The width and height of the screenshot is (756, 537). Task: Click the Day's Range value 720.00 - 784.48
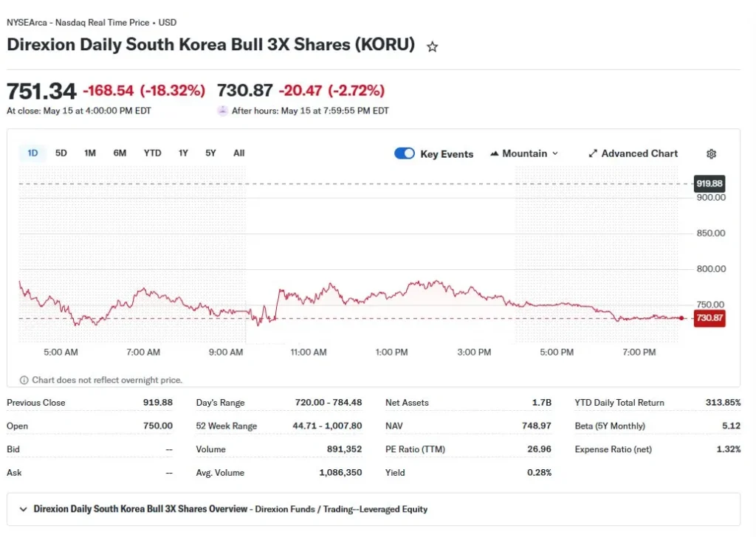tap(329, 402)
